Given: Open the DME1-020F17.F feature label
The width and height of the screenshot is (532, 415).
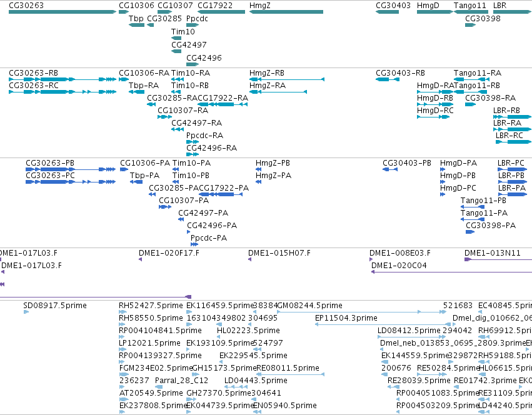Looking at the screenshot, I should tap(169, 252).
